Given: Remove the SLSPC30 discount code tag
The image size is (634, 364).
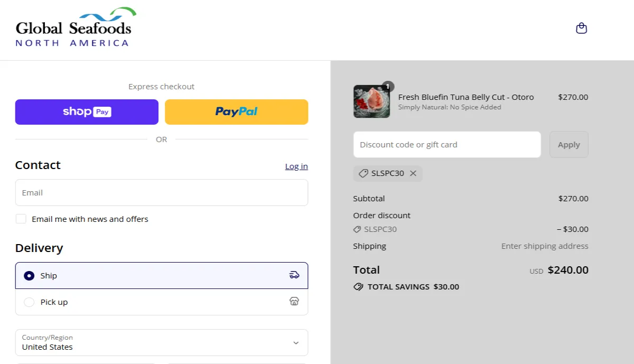Looking at the screenshot, I should (413, 173).
